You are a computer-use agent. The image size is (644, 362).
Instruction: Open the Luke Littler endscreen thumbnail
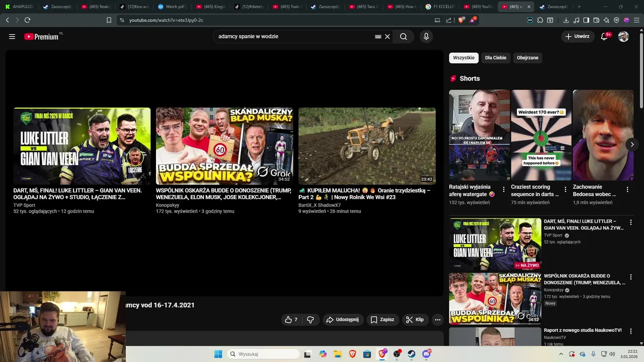[82, 146]
